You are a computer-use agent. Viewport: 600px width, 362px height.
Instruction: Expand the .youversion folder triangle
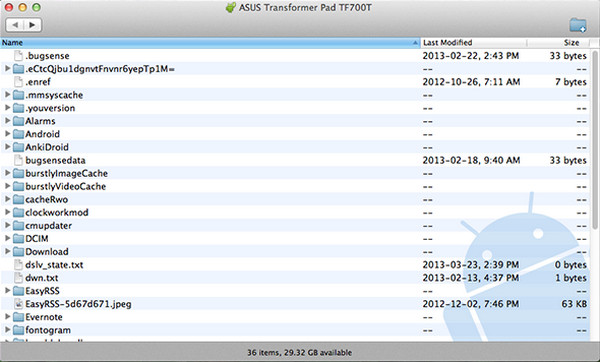[x=7, y=108]
